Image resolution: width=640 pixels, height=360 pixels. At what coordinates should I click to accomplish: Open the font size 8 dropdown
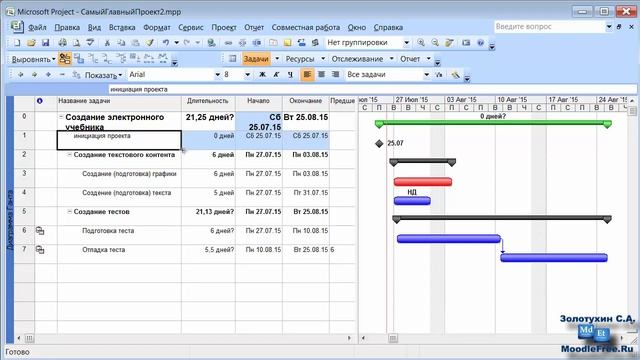(x=247, y=75)
